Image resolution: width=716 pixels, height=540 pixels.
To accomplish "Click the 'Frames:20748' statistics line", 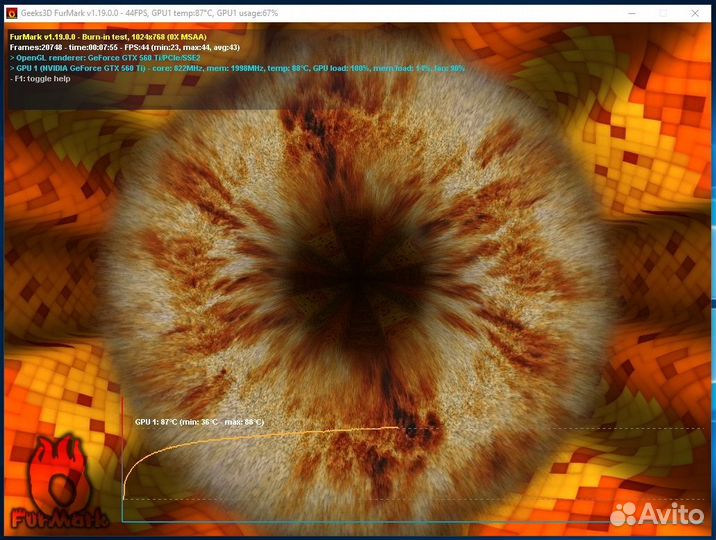I will (x=125, y=47).
